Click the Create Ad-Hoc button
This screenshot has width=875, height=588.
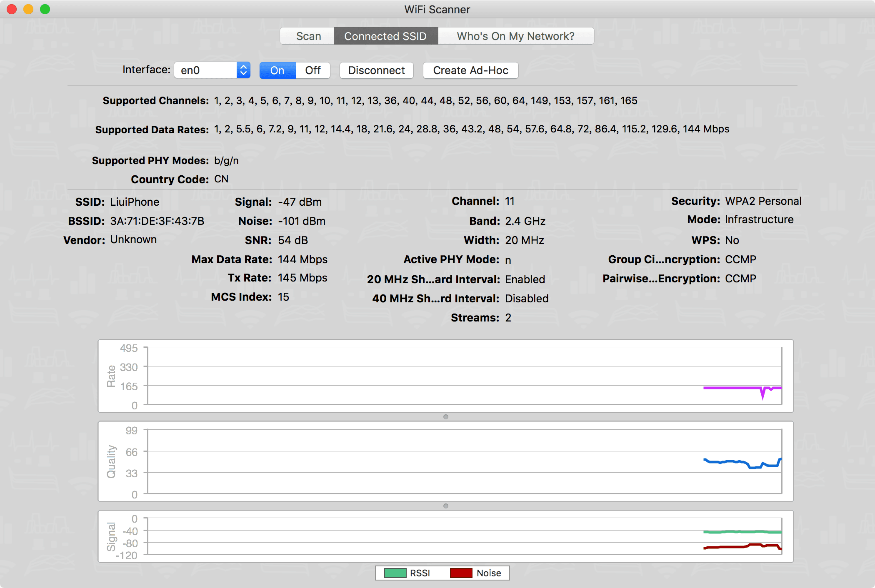point(470,70)
